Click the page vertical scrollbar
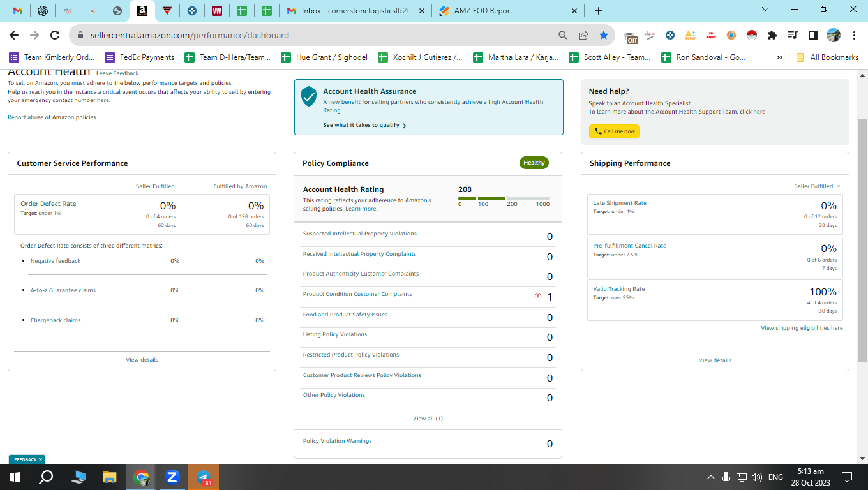 pyautogui.click(x=863, y=240)
